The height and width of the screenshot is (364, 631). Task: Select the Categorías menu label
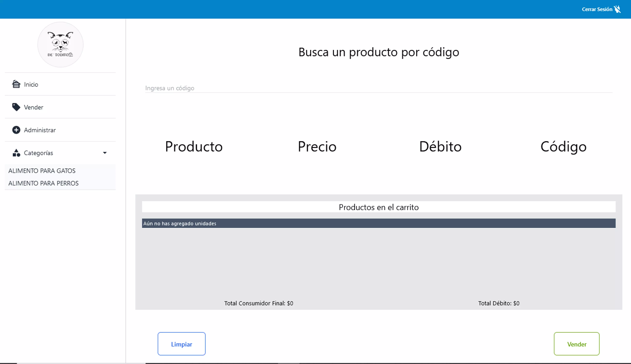tap(38, 153)
